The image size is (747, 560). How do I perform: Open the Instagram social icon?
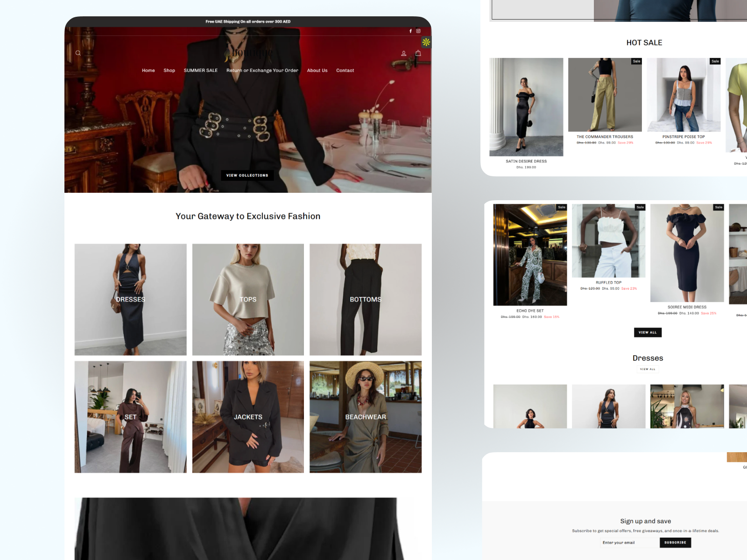point(418,31)
